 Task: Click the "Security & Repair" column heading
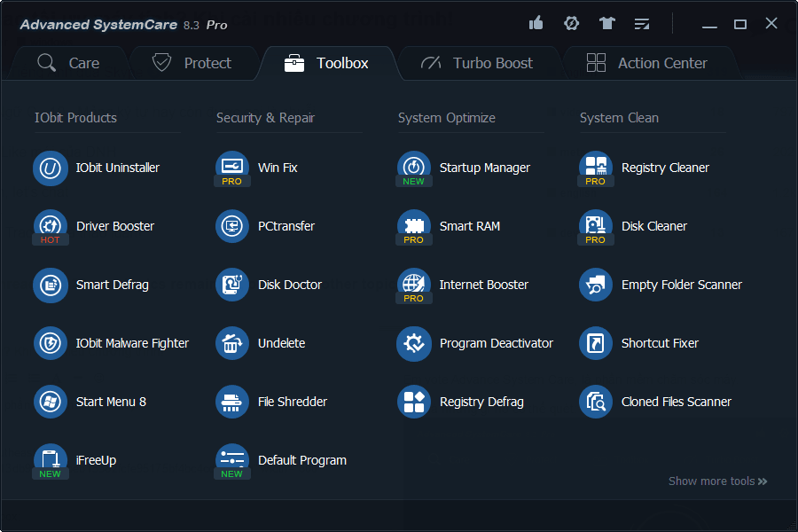pos(266,118)
